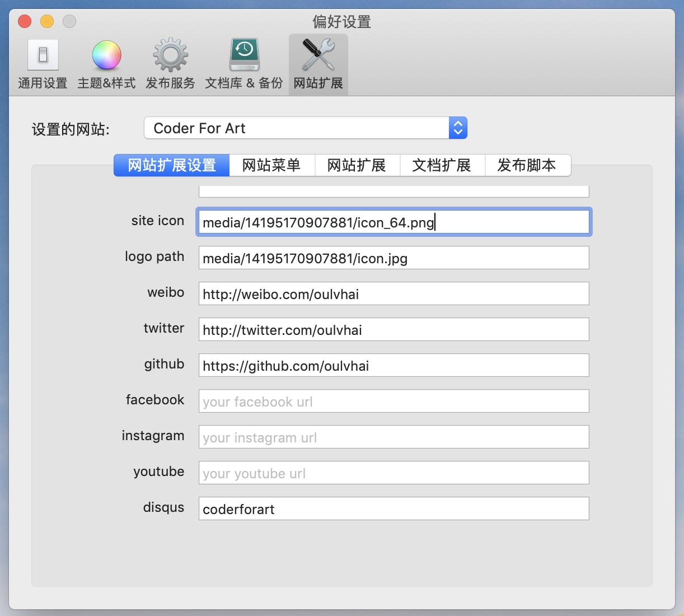Focus the weibo URL field
This screenshot has height=616, width=684.
393,294
